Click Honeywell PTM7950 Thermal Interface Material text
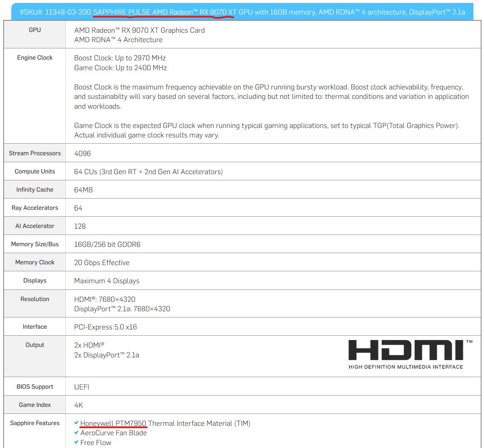This screenshot has width=484, height=448. 165,423
